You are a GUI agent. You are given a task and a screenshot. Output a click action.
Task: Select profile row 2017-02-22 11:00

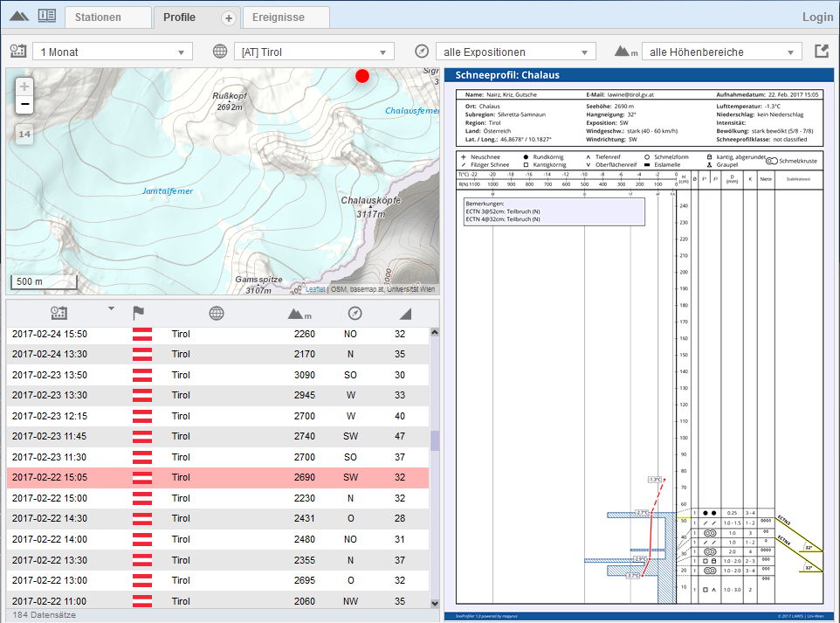[x=217, y=600]
